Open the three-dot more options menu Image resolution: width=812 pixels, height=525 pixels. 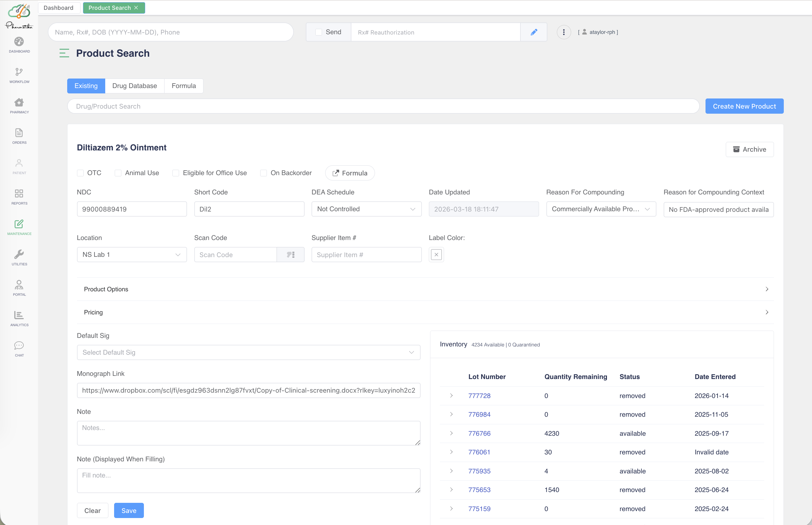(564, 32)
